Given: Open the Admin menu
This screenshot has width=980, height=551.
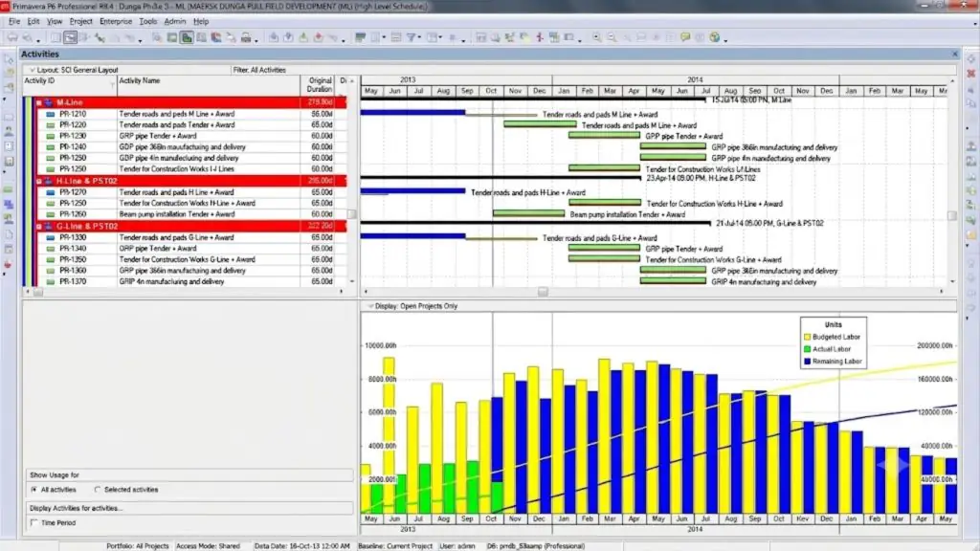Looking at the screenshot, I should pos(175,21).
